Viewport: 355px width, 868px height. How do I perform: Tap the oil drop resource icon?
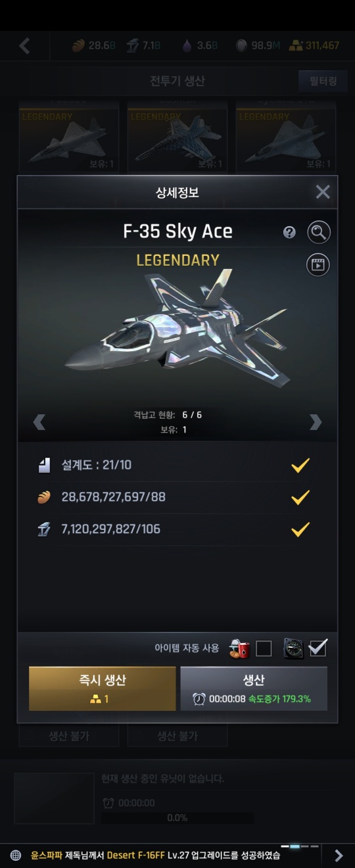tap(188, 45)
